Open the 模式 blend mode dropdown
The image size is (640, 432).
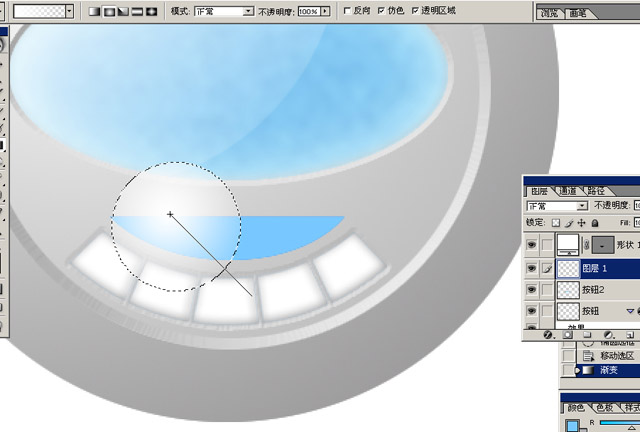(x=224, y=11)
